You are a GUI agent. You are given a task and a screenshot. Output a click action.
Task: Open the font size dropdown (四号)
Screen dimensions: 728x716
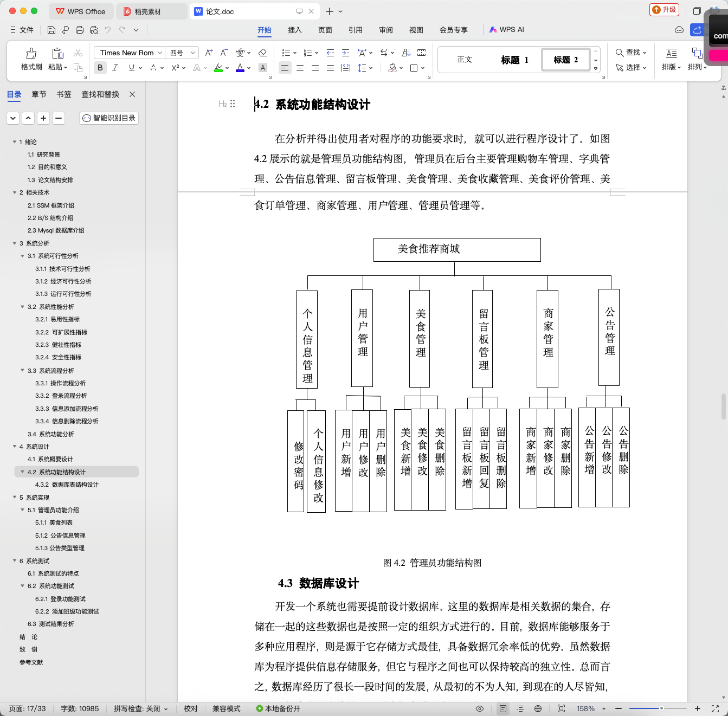[x=193, y=53]
